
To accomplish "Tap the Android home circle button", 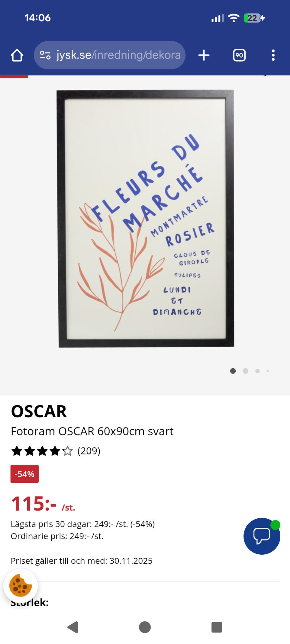I will (x=145, y=627).
